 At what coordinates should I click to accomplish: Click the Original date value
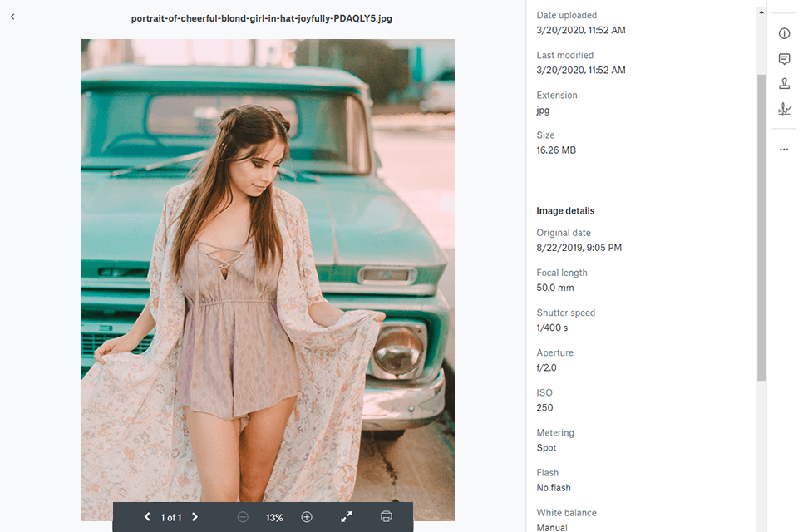581,248
